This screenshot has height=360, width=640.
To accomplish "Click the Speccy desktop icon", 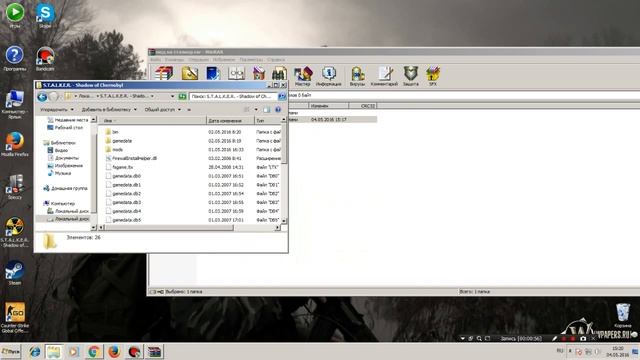I will pyautogui.click(x=15, y=187).
